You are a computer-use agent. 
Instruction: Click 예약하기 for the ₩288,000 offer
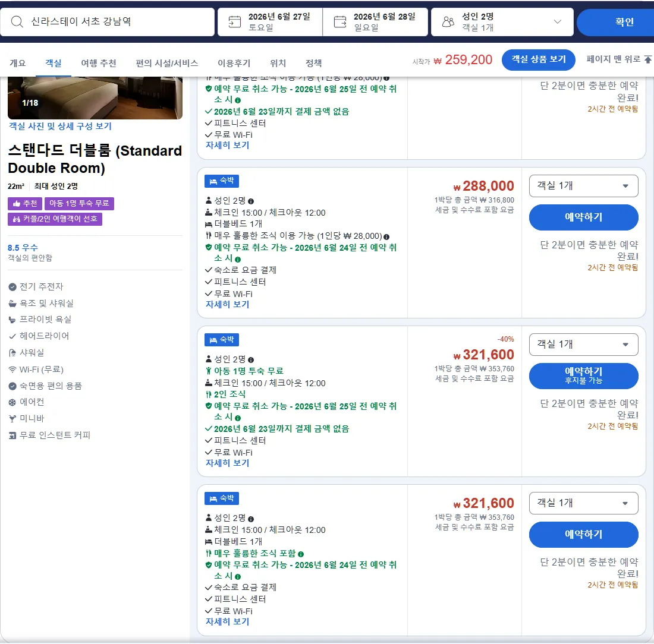click(583, 217)
